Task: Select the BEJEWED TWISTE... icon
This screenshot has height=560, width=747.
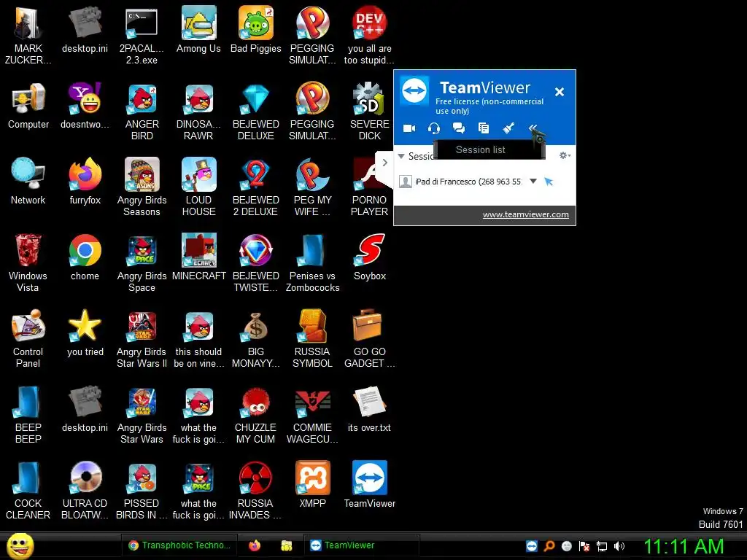Action: pos(256,262)
